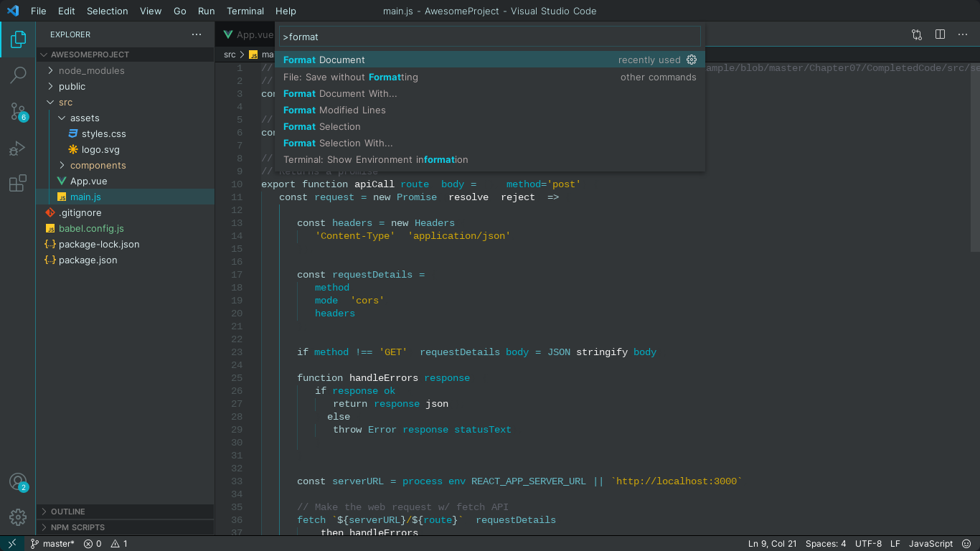Image resolution: width=980 pixels, height=551 pixels.
Task: Click the Split Editor Right icon
Action: (940, 34)
